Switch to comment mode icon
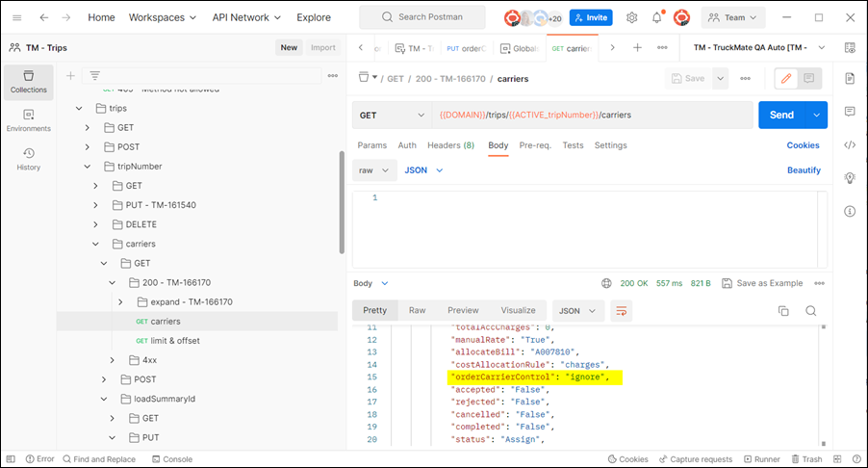 coord(809,78)
